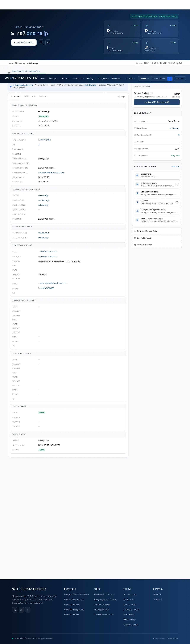Open Proxy Removed Whois footer link
Screen dimensions: 190x644
click(103, 615)
